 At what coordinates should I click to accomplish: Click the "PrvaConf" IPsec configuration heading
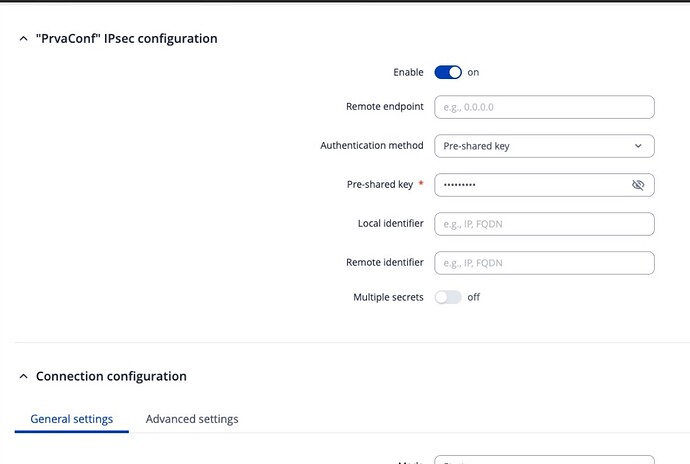126,39
